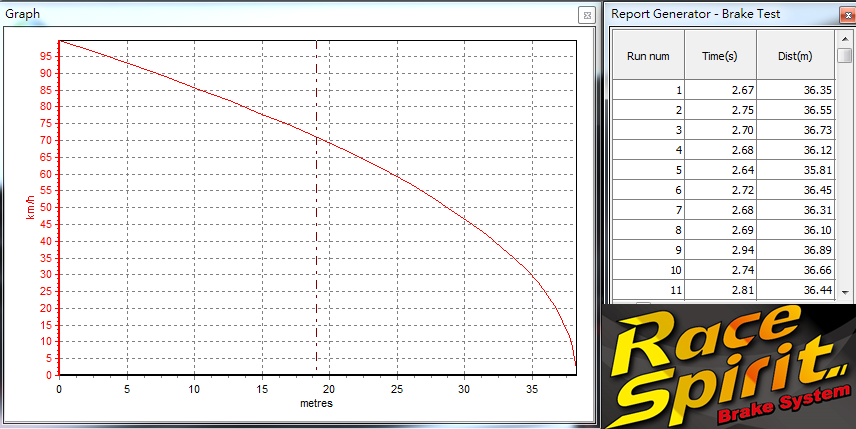This screenshot has height=429, width=856.
Task: Select distance cell 36.10
Action: [795, 230]
